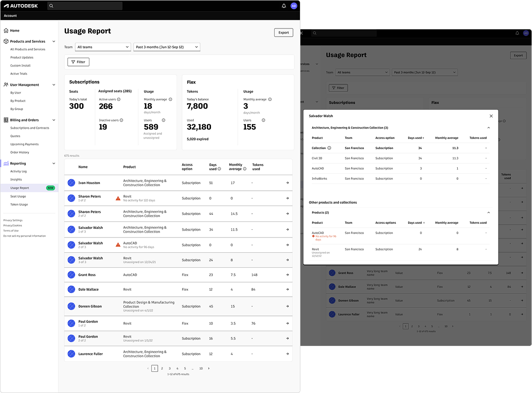Screen dimensions: 532x393
Task: Open Seat Usage in the sidebar
Action: click(x=18, y=196)
